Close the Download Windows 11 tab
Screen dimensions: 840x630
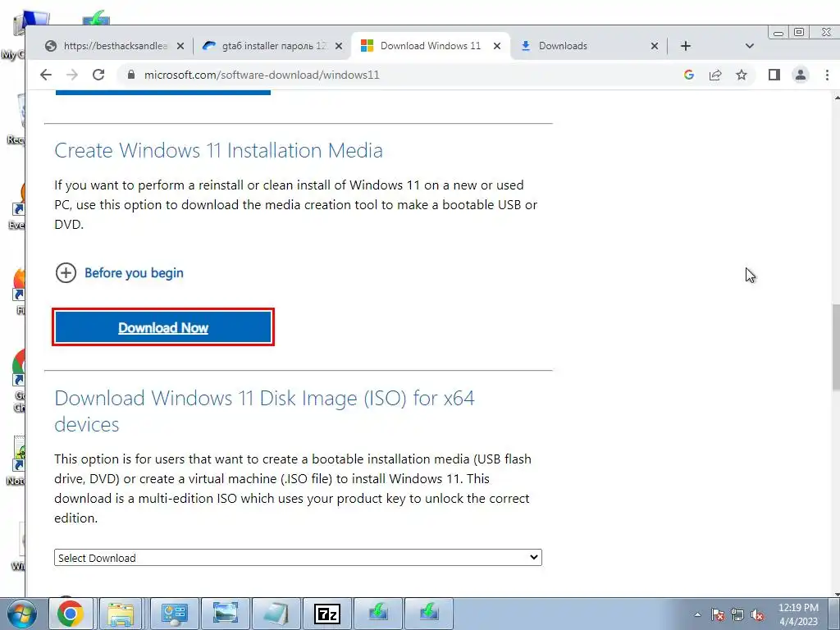click(497, 46)
